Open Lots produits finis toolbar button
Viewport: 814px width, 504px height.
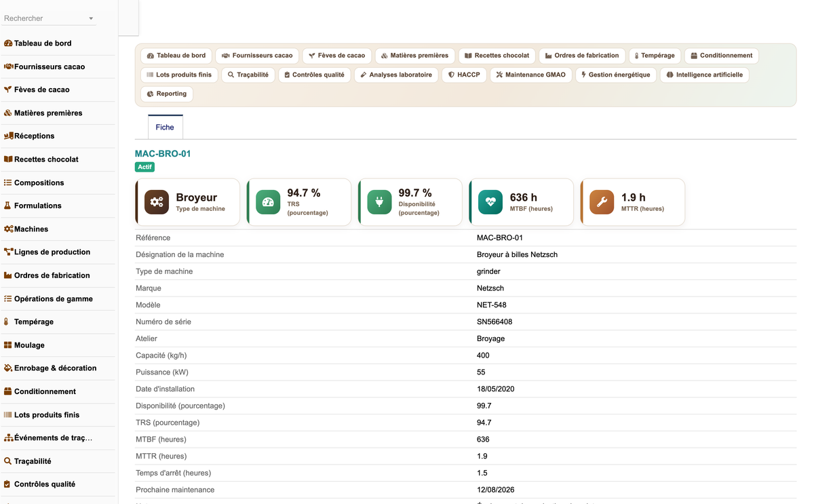pos(179,75)
